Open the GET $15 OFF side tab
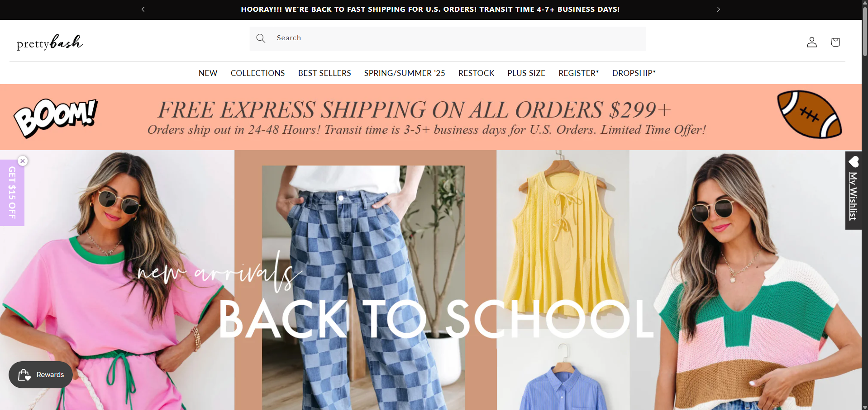The image size is (868, 410). [x=12, y=193]
